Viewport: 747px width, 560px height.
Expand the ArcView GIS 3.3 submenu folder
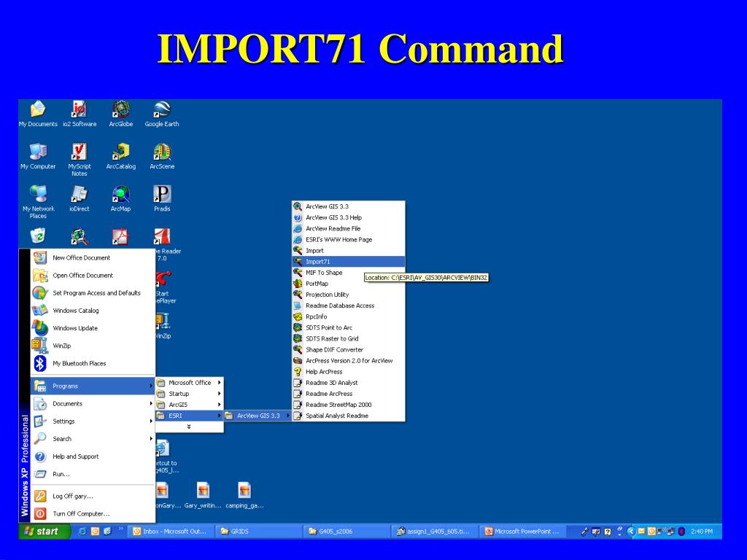point(258,416)
